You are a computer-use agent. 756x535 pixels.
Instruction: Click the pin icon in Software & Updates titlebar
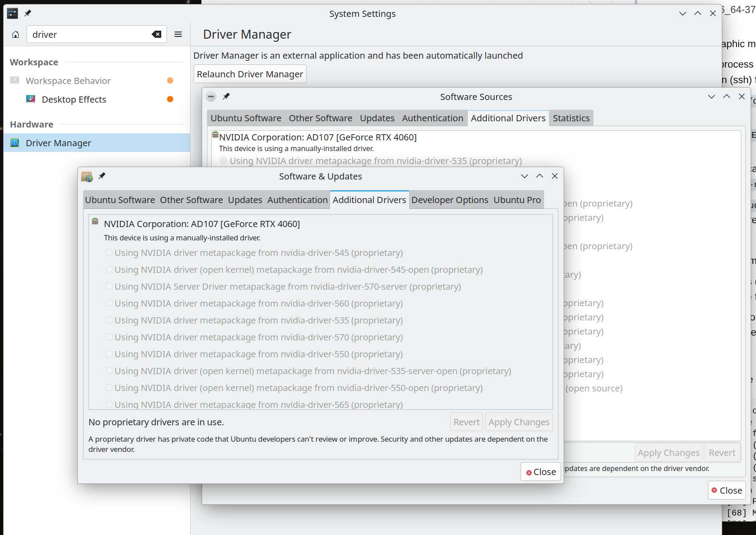tap(102, 176)
